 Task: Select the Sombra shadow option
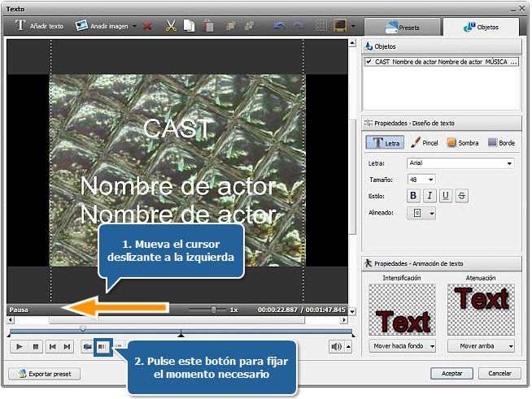[x=462, y=142]
